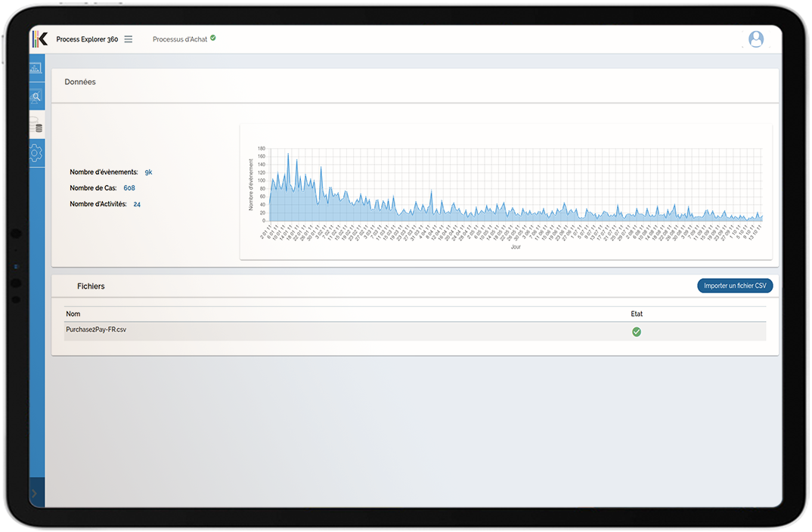Open the database data icon in sidebar

click(36, 125)
